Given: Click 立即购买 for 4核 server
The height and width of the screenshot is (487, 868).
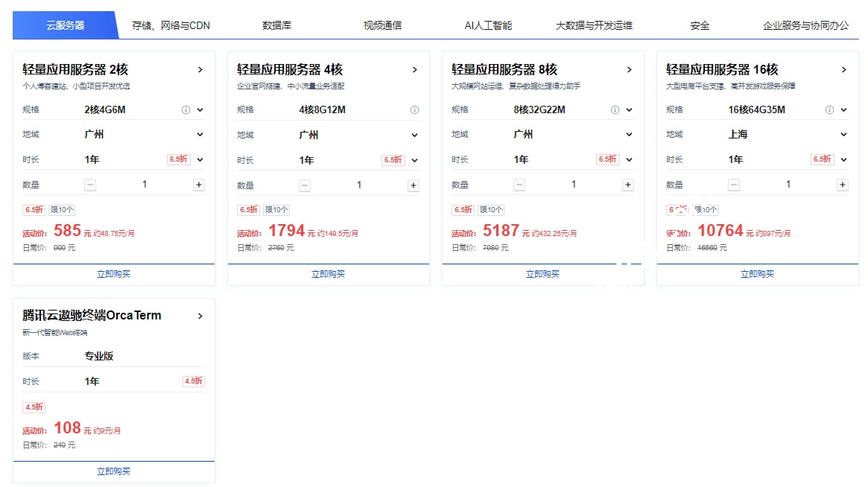Looking at the screenshot, I should tap(328, 274).
